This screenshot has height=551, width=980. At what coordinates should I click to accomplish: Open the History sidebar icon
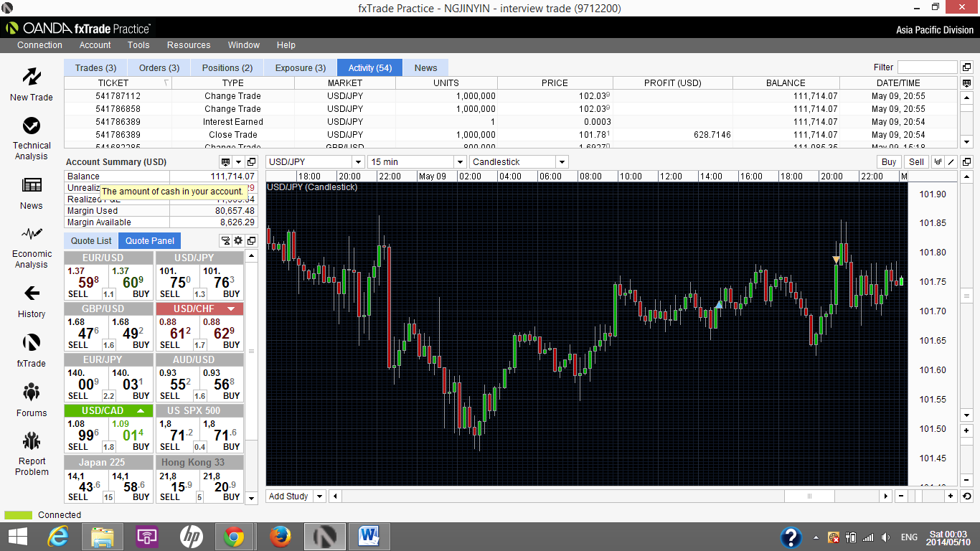pos(32,293)
